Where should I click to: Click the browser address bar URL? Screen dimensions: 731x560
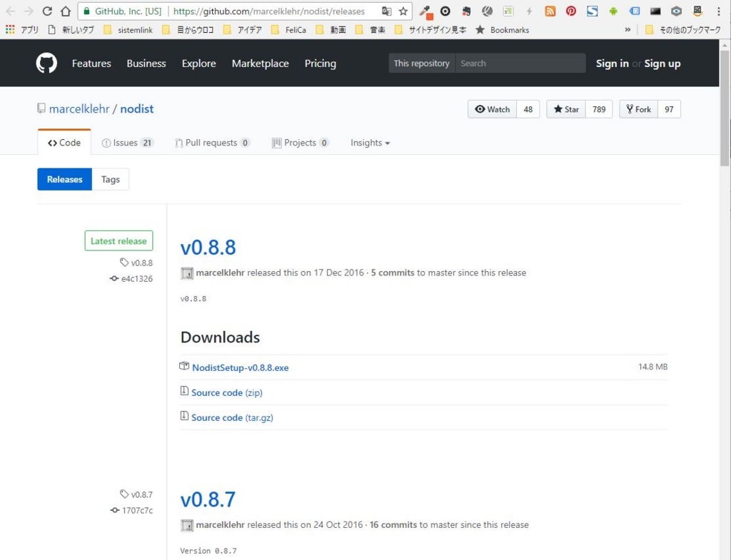click(269, 11)
